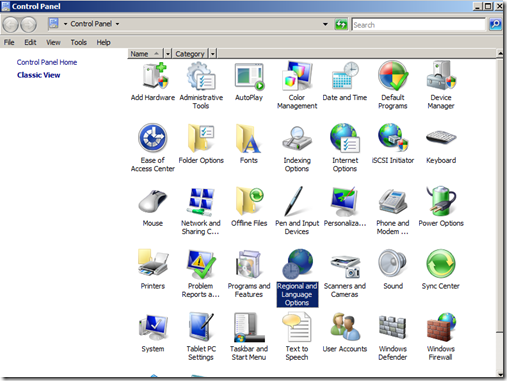Open the Ease of Access Center
This screenshot has height=381, width=507.
(x=153, y=148)
